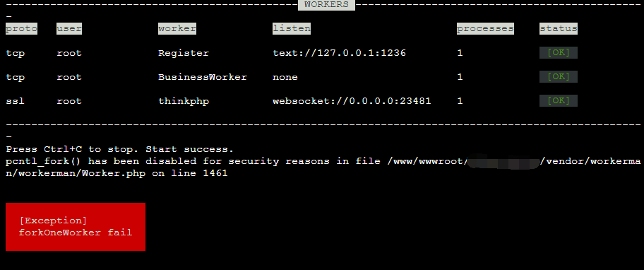Click the red Exception error box

[76, 226]
